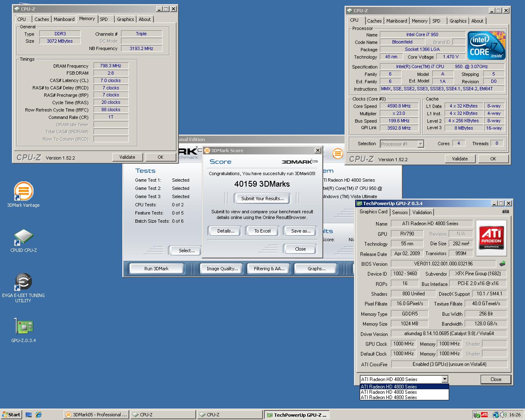This screenshot has width=525, height=420.
Task: Click GPU-Z screenshot camera icon
Action: 506,212
